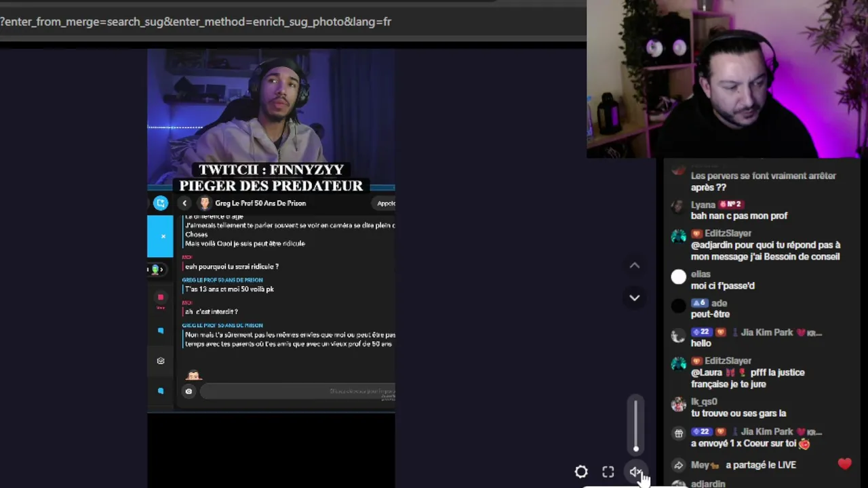
Task: Open the video player settings gear
Action: [581, 472]
